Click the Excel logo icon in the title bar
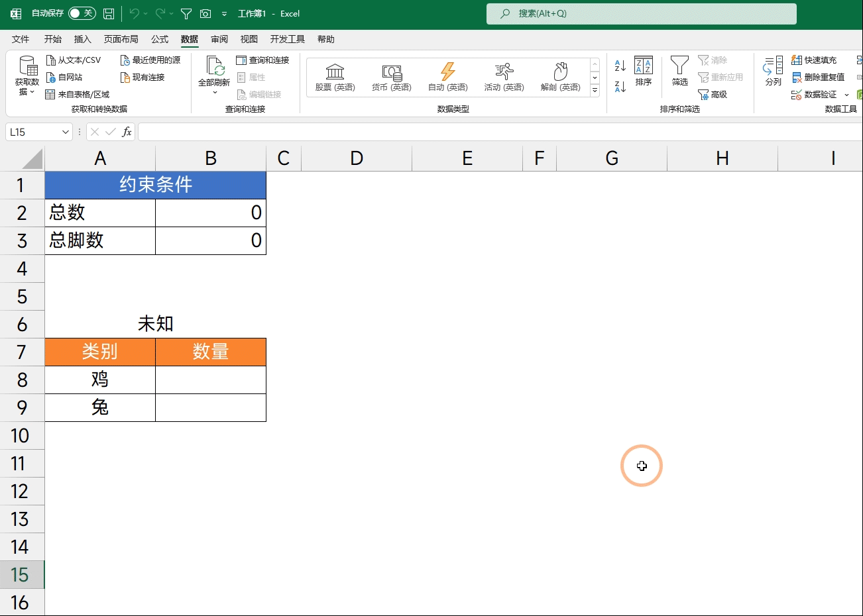 click(16, 13)
